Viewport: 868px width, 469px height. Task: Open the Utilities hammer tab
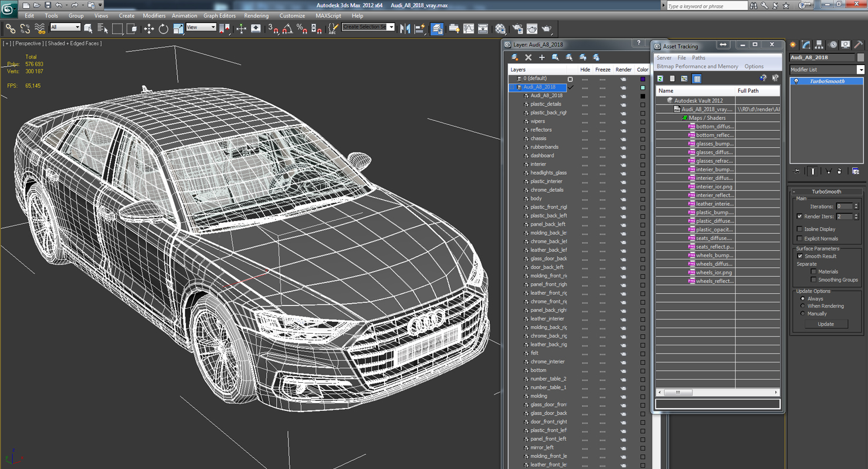[858, 45]
